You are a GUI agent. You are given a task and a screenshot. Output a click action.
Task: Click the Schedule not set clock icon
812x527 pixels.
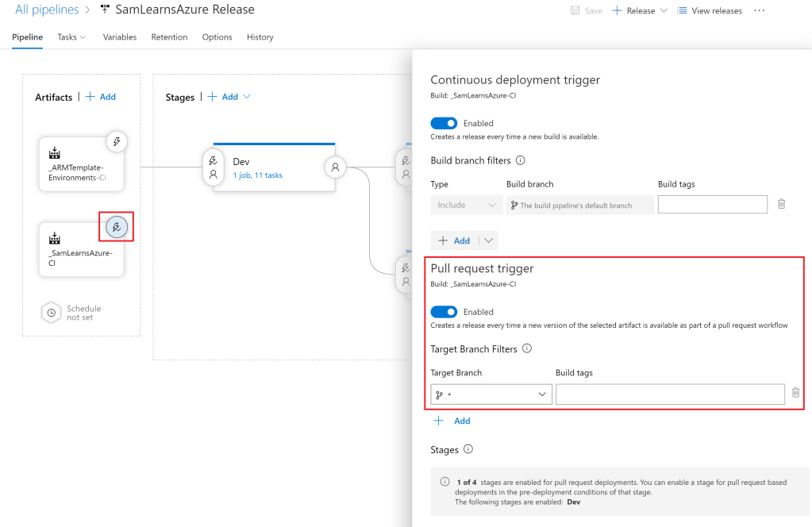[x=51, y=313]
